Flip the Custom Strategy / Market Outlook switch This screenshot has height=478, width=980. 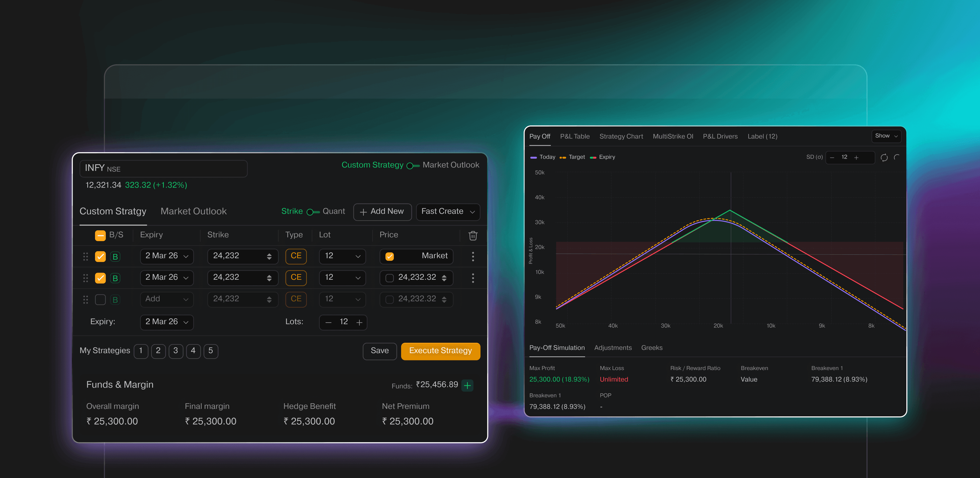tap(413, 166)
